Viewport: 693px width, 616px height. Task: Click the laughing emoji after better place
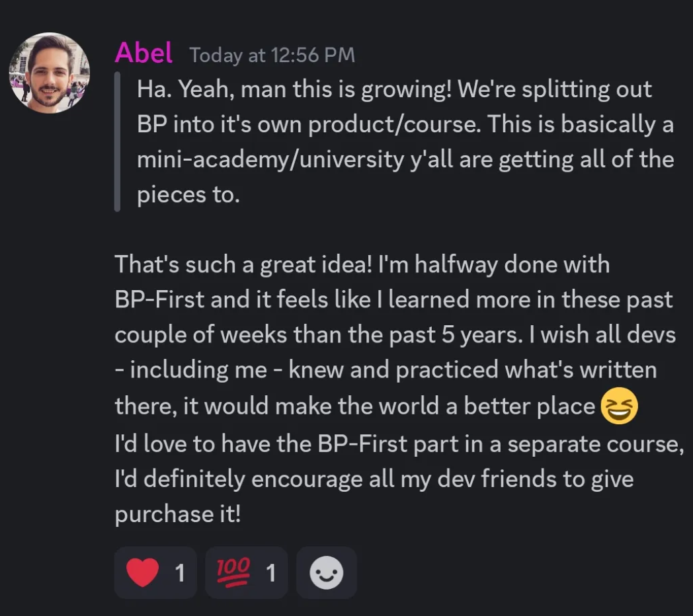coord(619,406)
